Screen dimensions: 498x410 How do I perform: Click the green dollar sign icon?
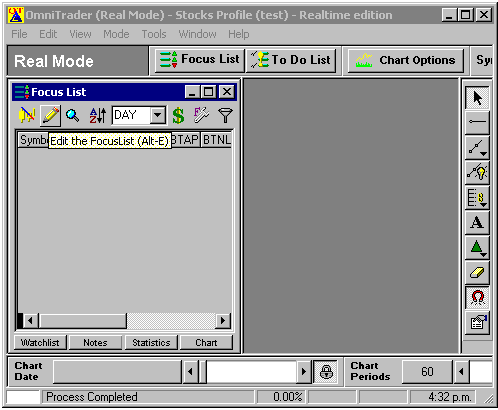point(178,116)
